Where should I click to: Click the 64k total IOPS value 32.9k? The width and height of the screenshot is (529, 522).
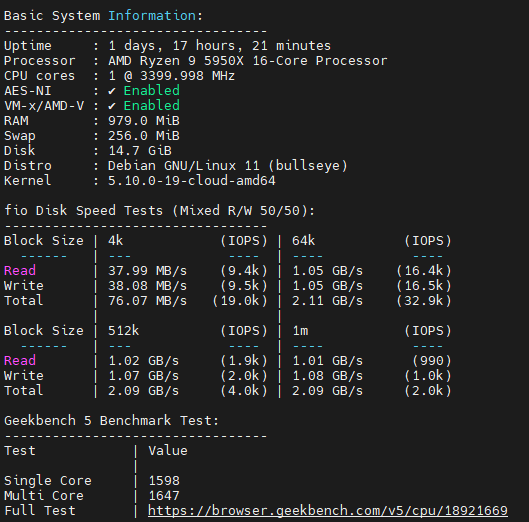(x=424, y=301)
